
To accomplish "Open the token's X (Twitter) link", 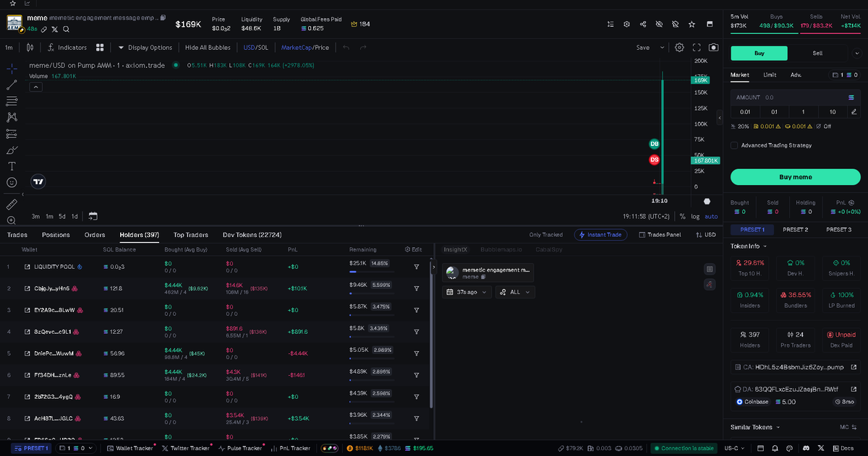I will pyautogui.click(x=55, y=30).
